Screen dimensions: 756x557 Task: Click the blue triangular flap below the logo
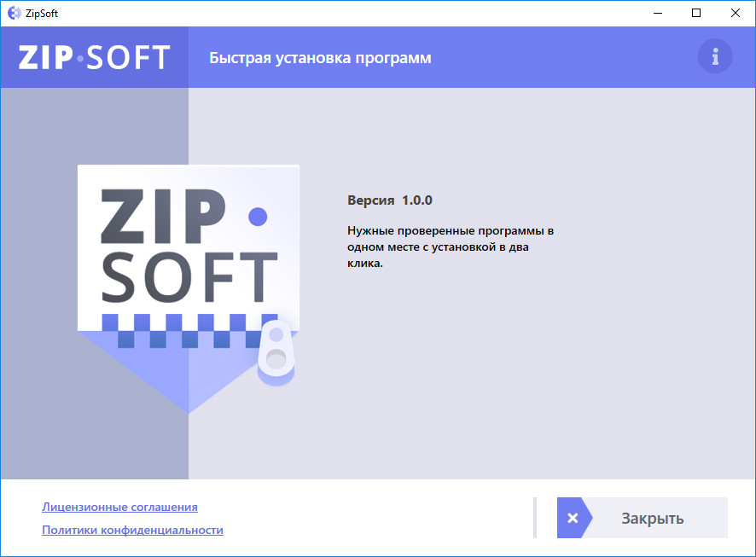(189, 372)
